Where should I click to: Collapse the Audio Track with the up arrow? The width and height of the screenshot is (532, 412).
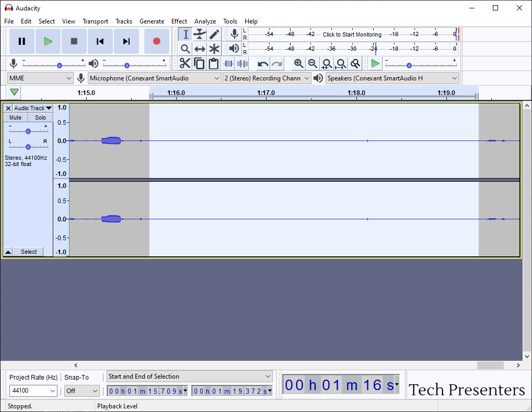8,252
